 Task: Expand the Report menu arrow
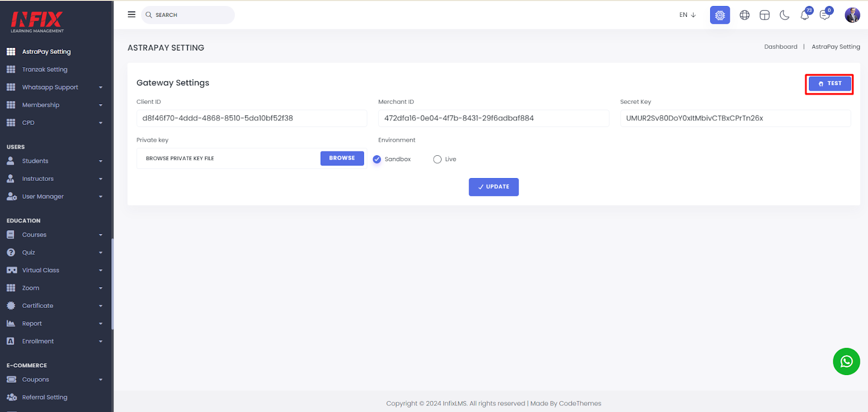pyautogui.click(x=101, y=324)
